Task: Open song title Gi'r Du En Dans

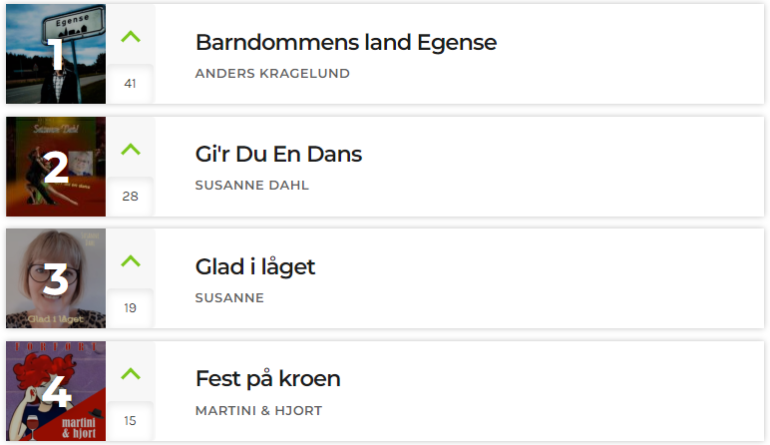Action: click(x=278, y=154)
